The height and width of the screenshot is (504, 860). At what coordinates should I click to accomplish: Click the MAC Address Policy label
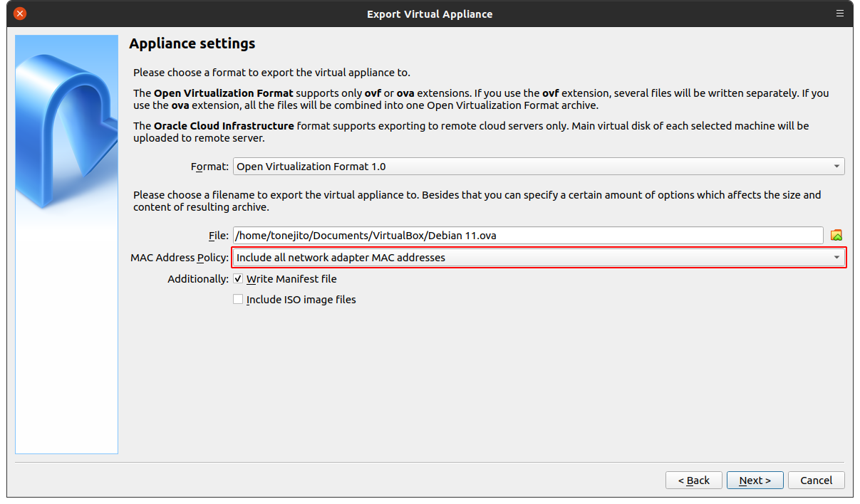coord(180,258)
